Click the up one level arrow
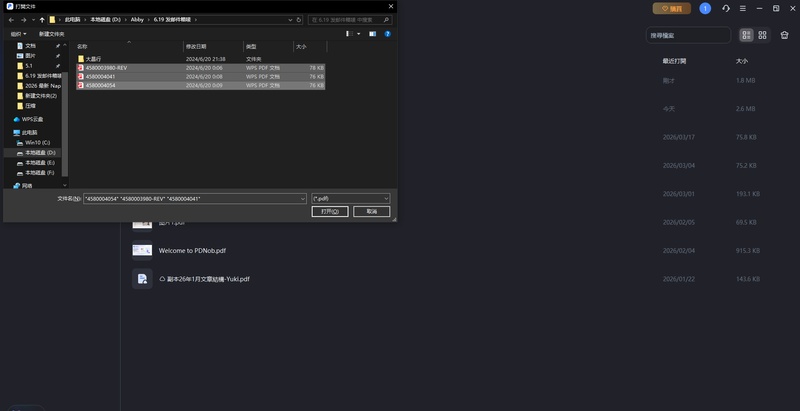Viewport: 800px width, 411px height. pyautogui.click(x=42, y=20)
